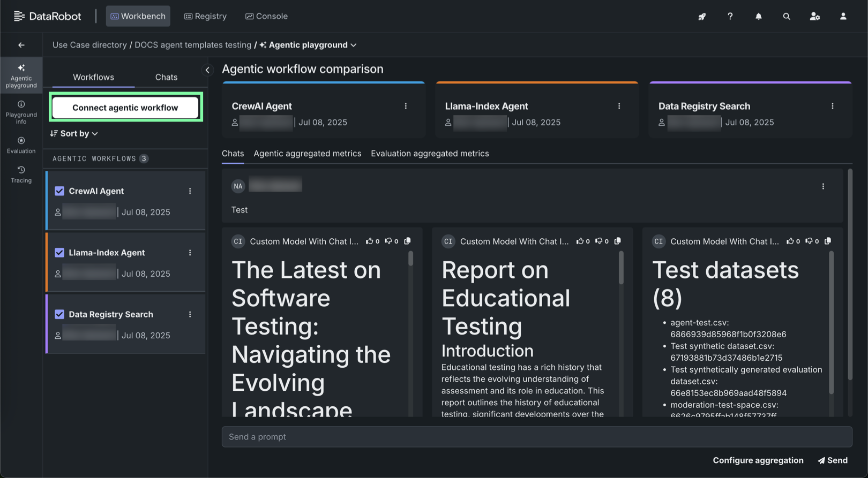Switch to the Agentic aggregated metrics tab

click(x=307, y=154)
